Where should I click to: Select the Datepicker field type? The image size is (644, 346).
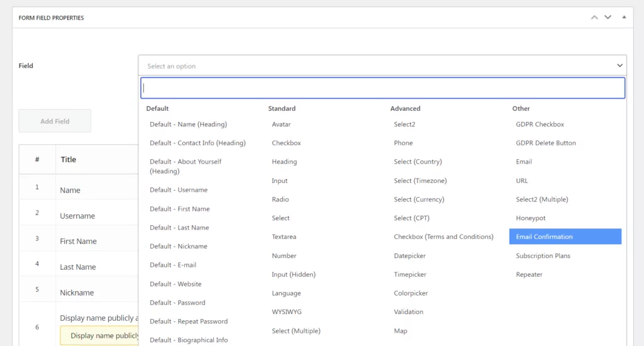(x=409, y=255)
